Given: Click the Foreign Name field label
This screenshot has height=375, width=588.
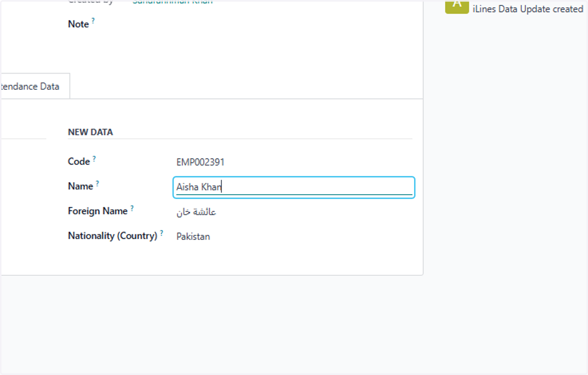Looking at the screenshot, I should [x=98, y=211].
